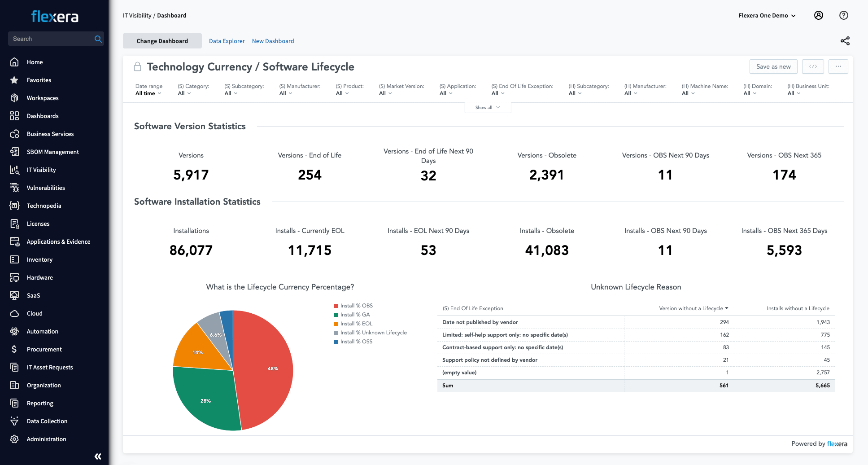868x465 pixels.
Task: Click the Change Dashboard button
Action: point(162,41)
